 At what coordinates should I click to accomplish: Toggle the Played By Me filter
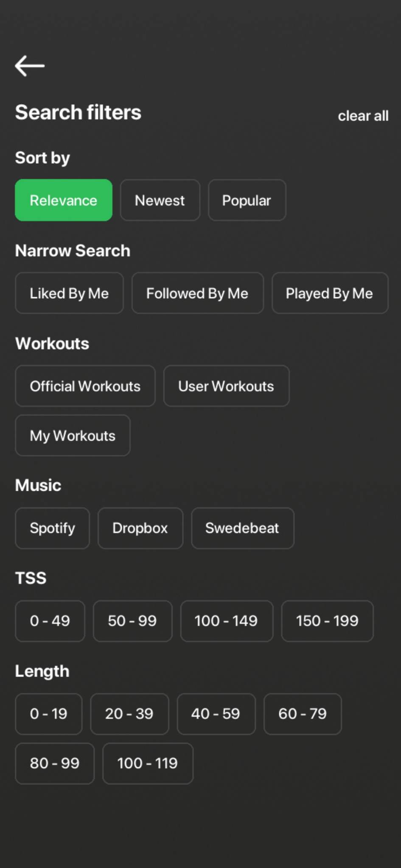point(329,293)
